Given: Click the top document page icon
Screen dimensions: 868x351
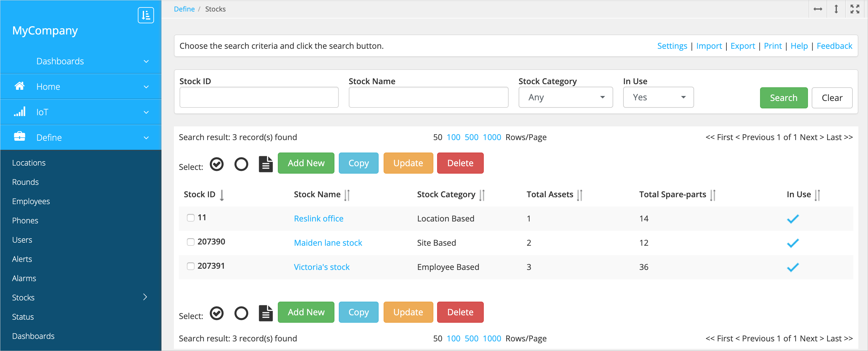Looking at the screenshot, I should pyautogui.click(x=265, y=164).
